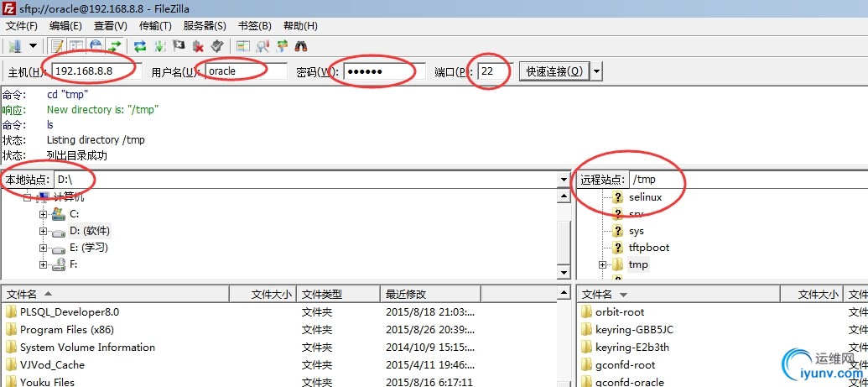Image resolution: width=868 pixels, height=387 pixels.
Task: Select the remote gconfd-root folder
Action: click(625, 365)
